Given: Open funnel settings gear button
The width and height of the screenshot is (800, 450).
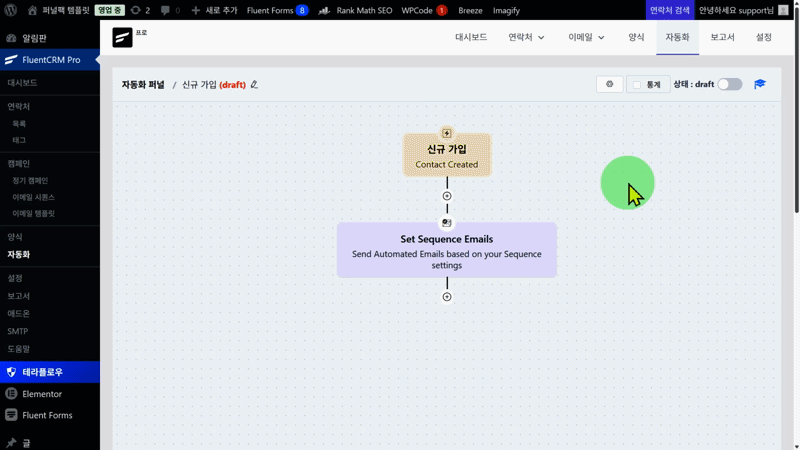Looking at the screenshot, I should 609,85.
